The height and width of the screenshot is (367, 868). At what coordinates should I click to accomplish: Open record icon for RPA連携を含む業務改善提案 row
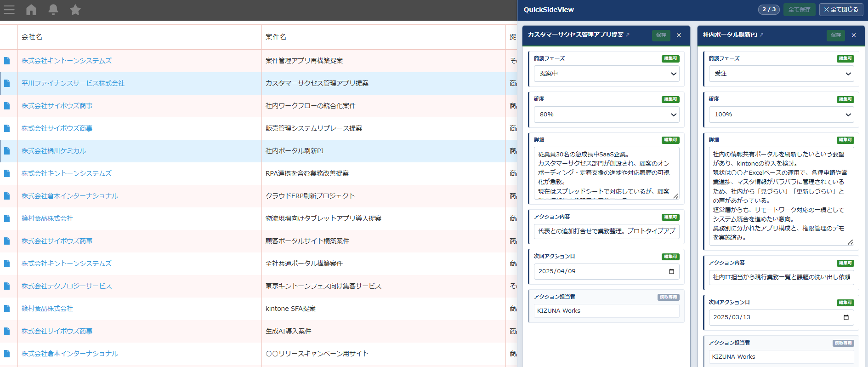[7, 173]
